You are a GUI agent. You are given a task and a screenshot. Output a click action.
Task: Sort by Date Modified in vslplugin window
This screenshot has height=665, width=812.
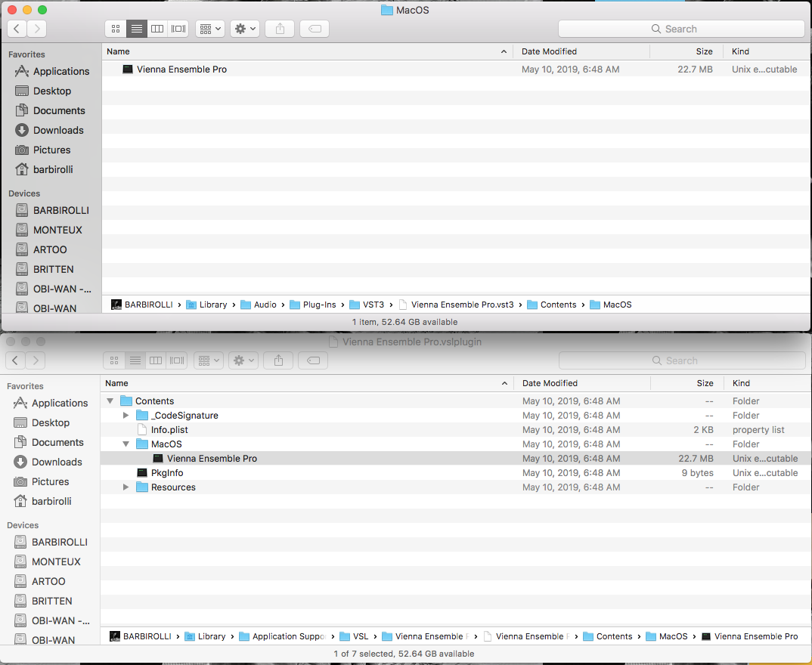[x=582, y=383]
